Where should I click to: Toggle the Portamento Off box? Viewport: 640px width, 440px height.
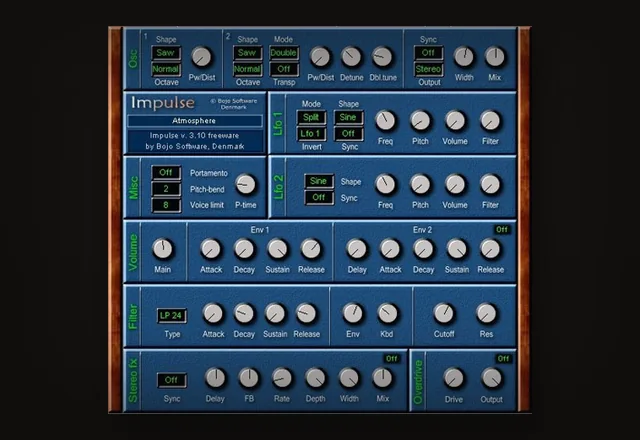166,173
